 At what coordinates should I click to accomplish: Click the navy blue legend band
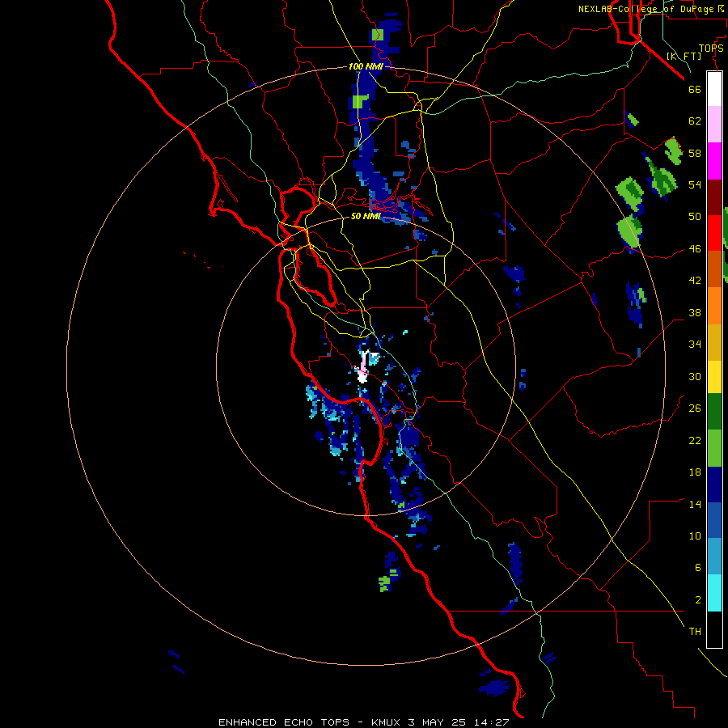tap(714, 485)
